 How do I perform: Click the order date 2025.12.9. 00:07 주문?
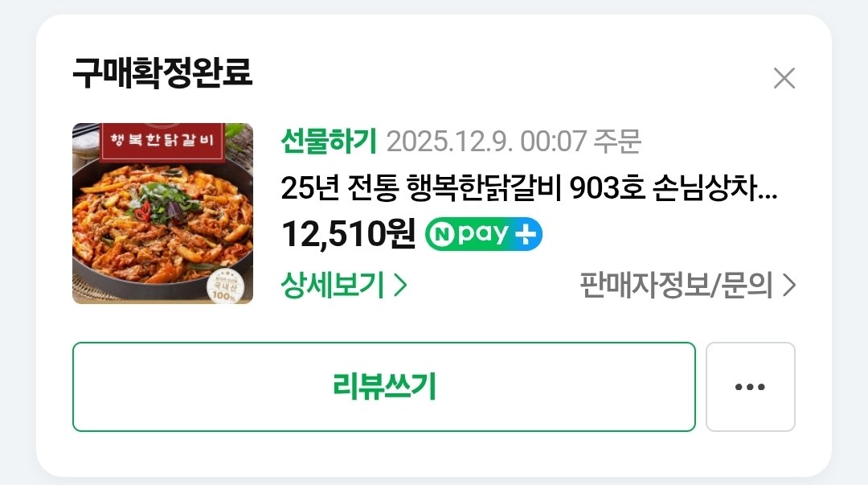514,141
